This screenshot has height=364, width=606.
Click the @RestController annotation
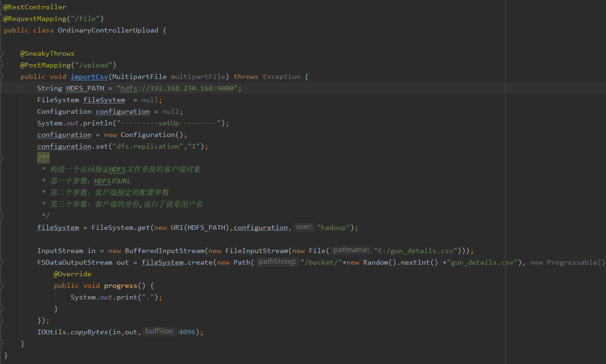35,7
